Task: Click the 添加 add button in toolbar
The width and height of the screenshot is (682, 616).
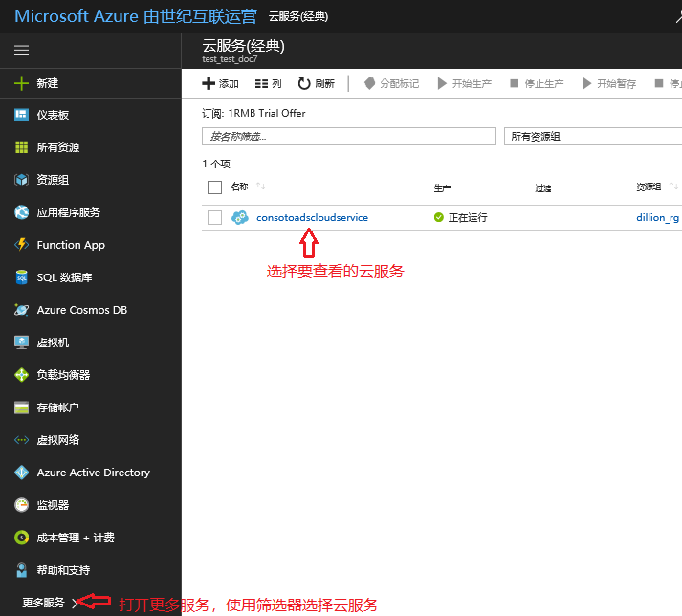Action: click(x=220, y=84)
